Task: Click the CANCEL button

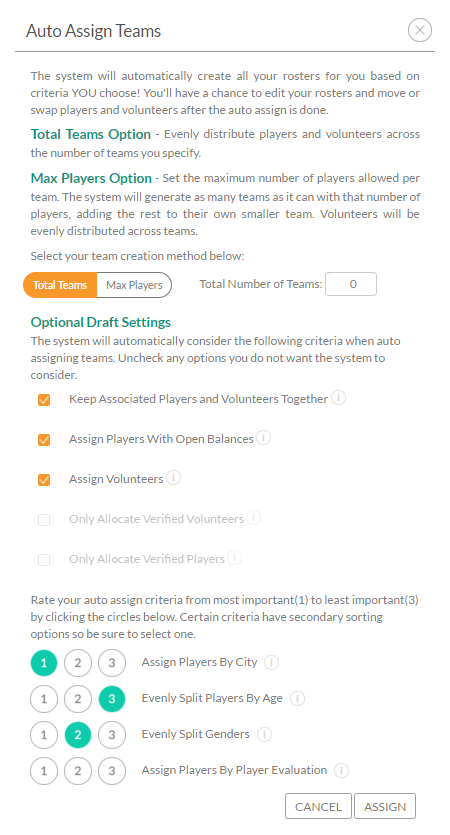Action: [318, 806]
